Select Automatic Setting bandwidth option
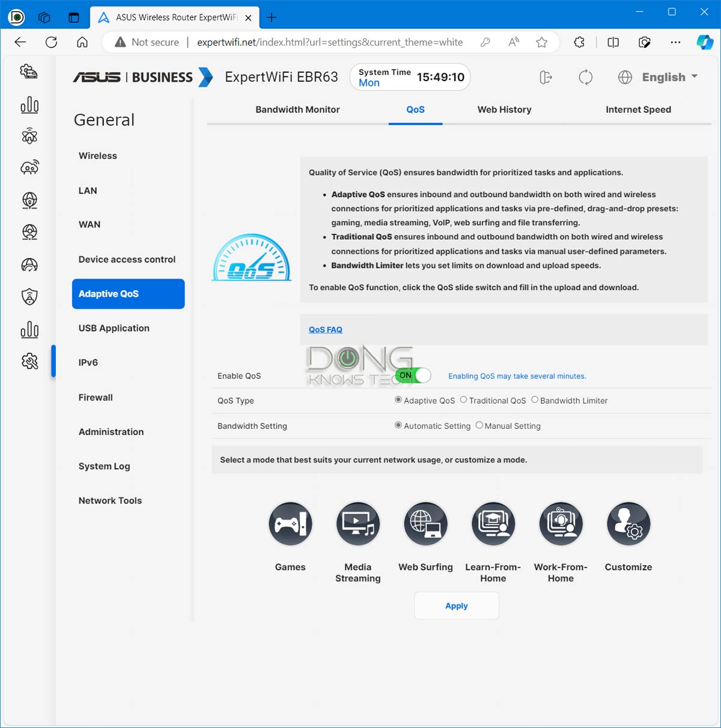Image resolution: width=721 pixels, height=728 pixels. 398,425
